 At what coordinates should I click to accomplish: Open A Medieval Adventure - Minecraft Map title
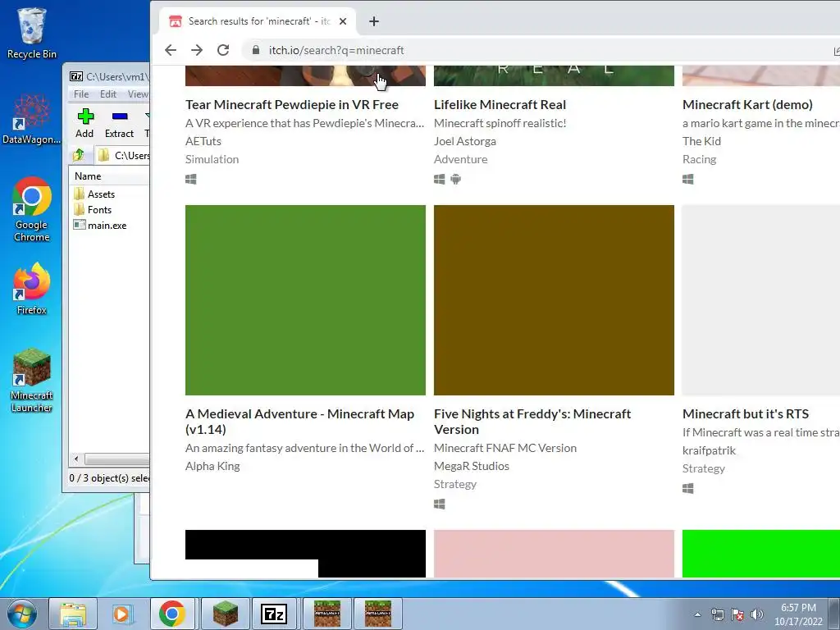click(x=300, y=422)
